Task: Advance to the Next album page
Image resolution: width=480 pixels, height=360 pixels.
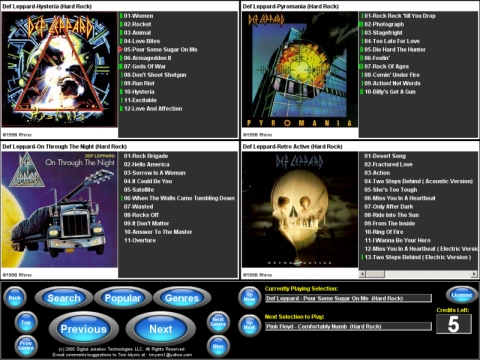Action: tap(161, 329)
